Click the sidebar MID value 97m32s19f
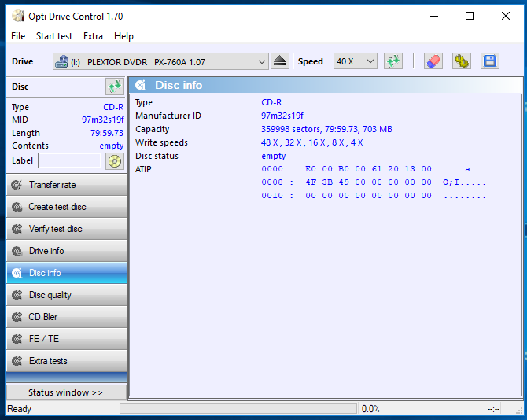 103,120
